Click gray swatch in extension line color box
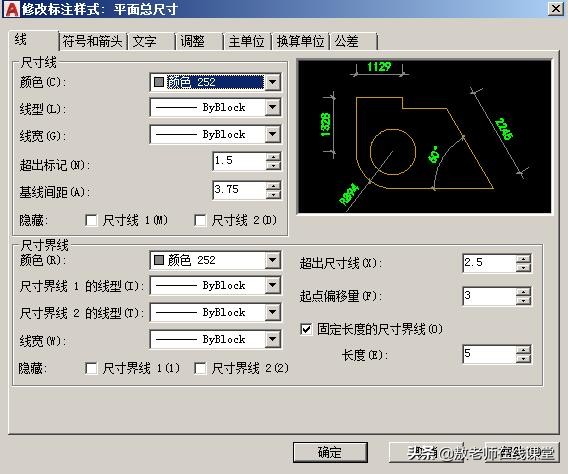This screenshot has width=568, height=474. [x=159, y=260]
